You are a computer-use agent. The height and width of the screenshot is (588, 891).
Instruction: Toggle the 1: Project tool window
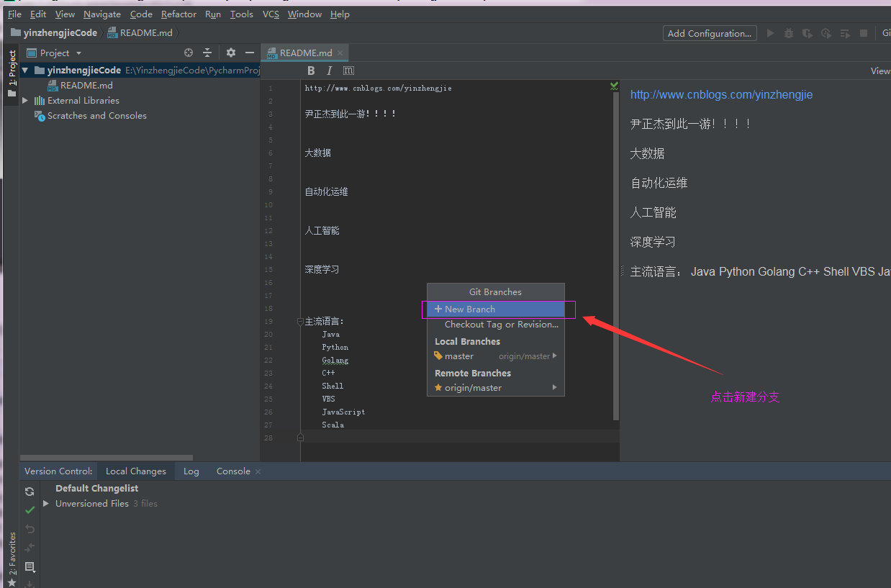(x=12, y=74)
